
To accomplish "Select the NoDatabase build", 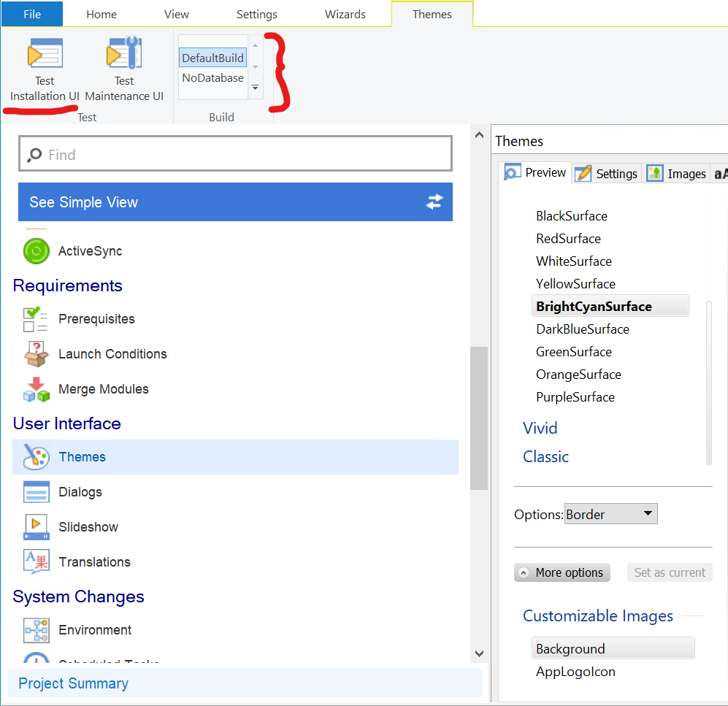I will 212,78.
